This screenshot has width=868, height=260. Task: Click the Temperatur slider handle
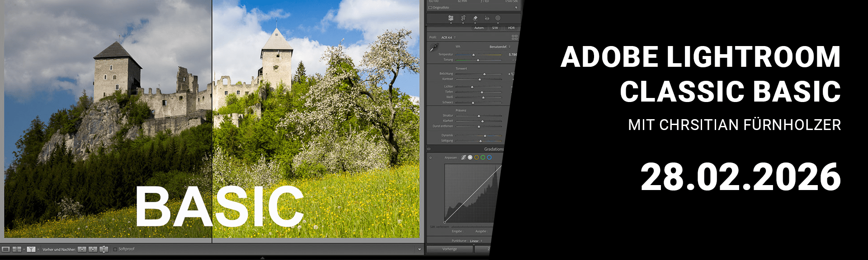tap(473, 55)
